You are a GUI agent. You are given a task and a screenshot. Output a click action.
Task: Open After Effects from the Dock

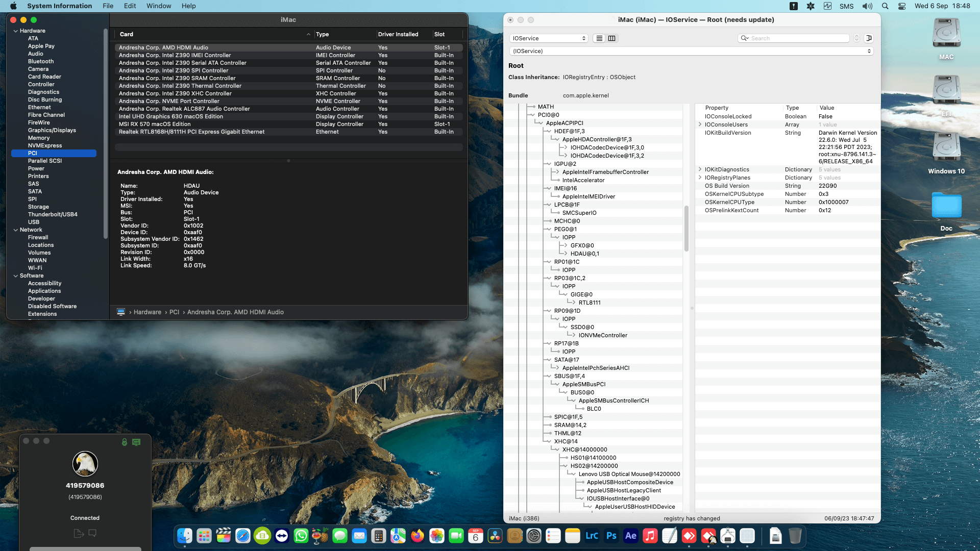click(630, 536)
